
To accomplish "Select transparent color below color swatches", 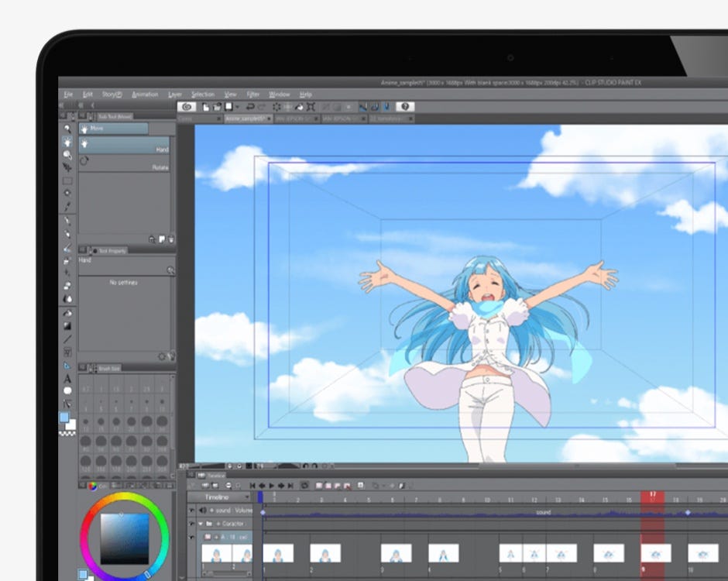I will [x=67, y=433].
